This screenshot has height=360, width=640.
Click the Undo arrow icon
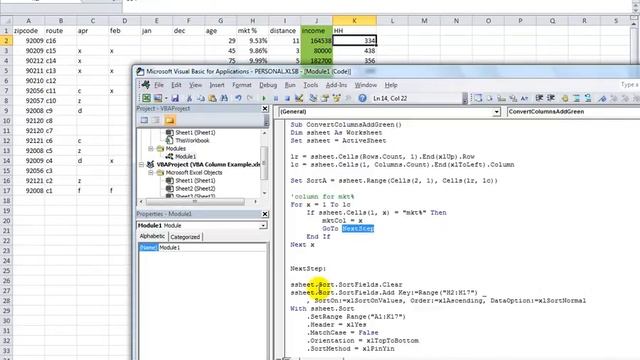(238, 98)
